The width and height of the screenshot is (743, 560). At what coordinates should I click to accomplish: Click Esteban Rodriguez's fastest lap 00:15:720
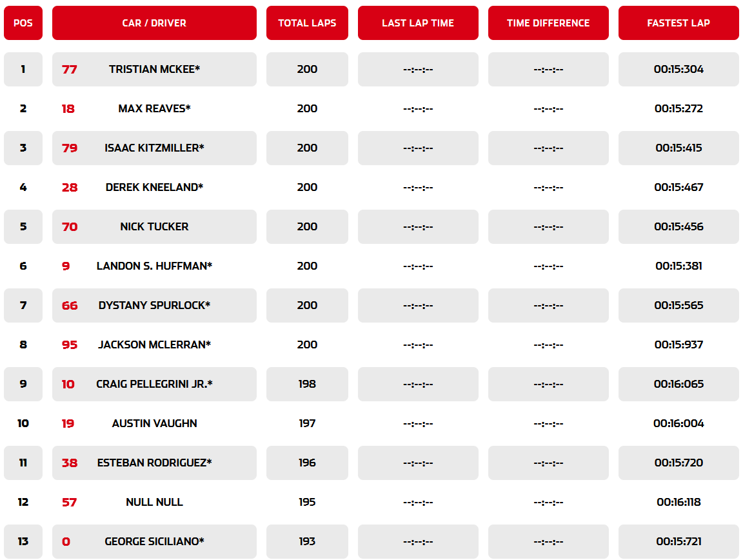(x=679, y=463)
